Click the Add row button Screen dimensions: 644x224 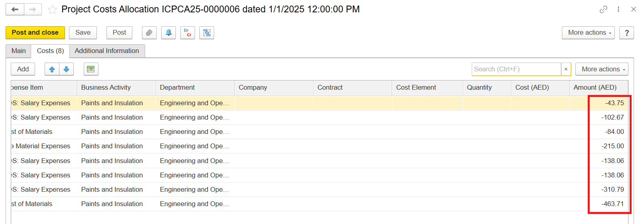coord(23,69)
